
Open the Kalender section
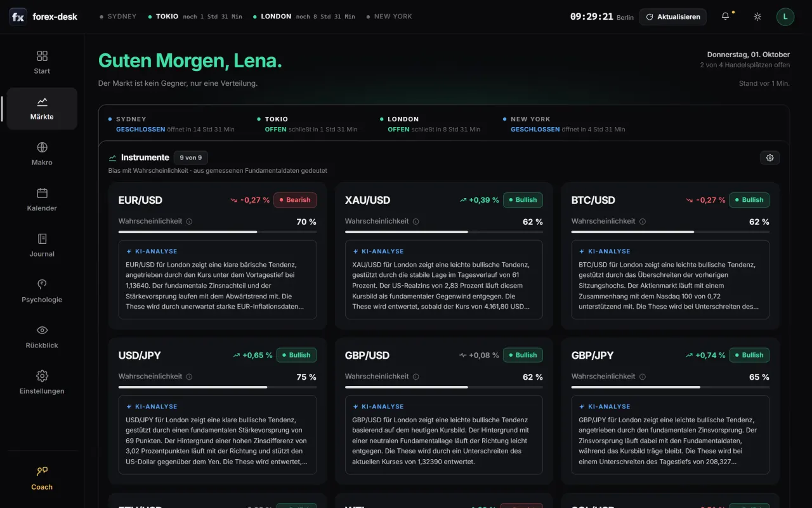coord(42,200)
